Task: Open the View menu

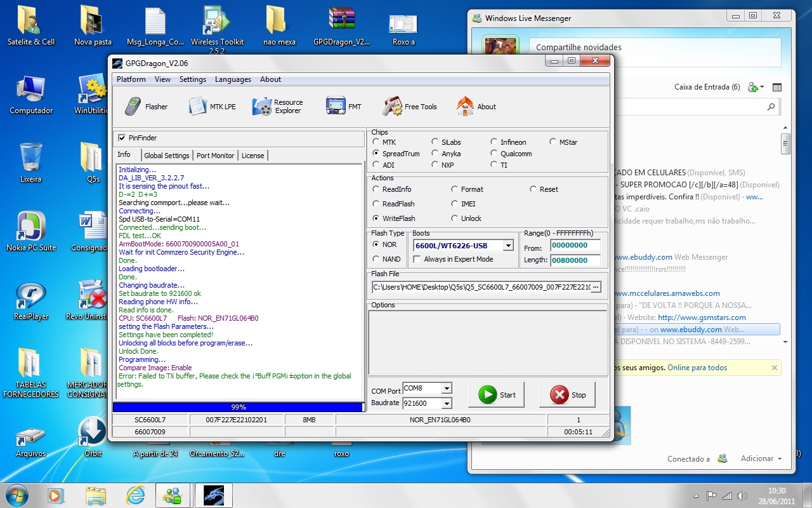Action: click(162, 79)
